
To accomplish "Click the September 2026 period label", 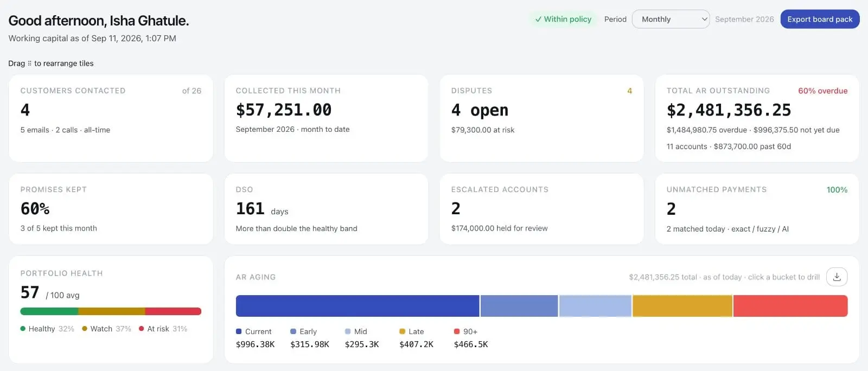I will point(744,19).
